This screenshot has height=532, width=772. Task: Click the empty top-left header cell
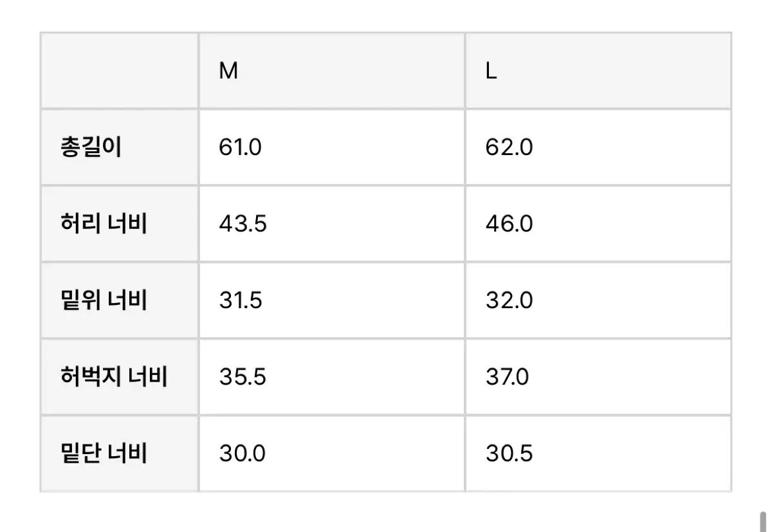coord(119,71)
